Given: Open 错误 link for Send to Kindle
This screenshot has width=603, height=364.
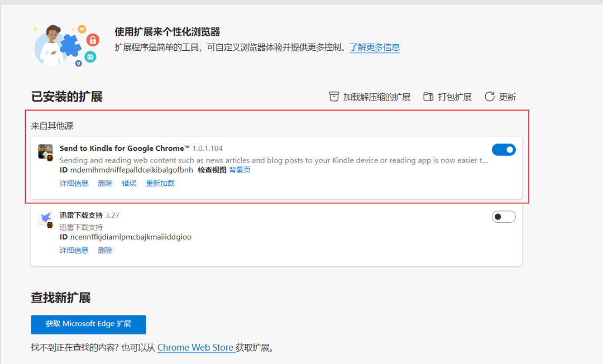Looking at the screenshot, I should point(129,183).
